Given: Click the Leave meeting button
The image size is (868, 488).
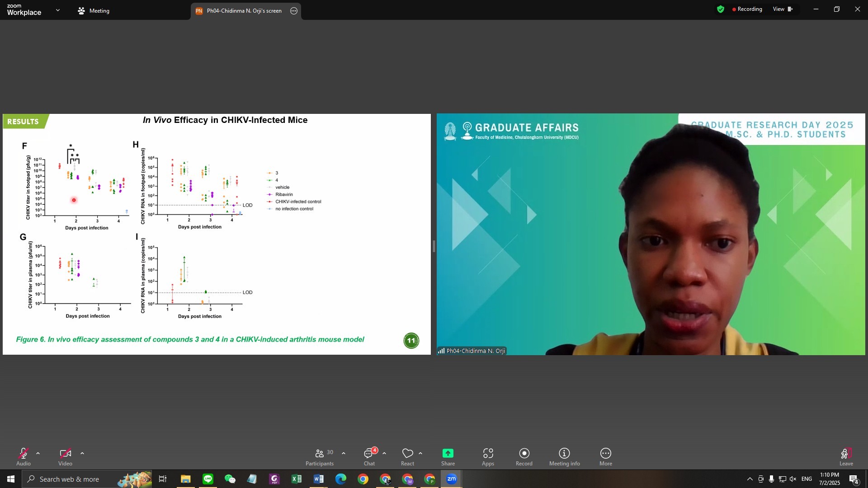Looking at the screenshot, I should (846, 456).
